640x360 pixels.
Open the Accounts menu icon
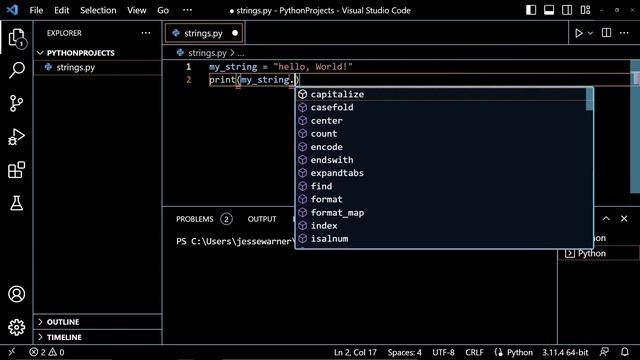[16, 294]
